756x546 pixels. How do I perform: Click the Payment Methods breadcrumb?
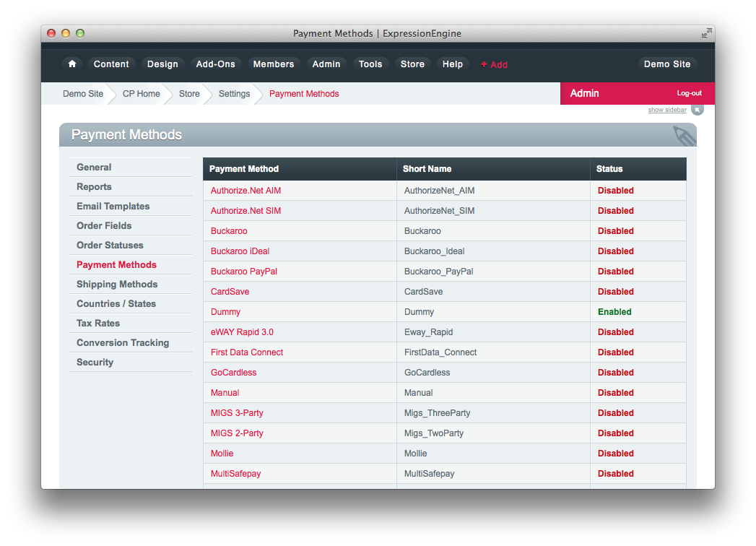click(x=304, y=94)
